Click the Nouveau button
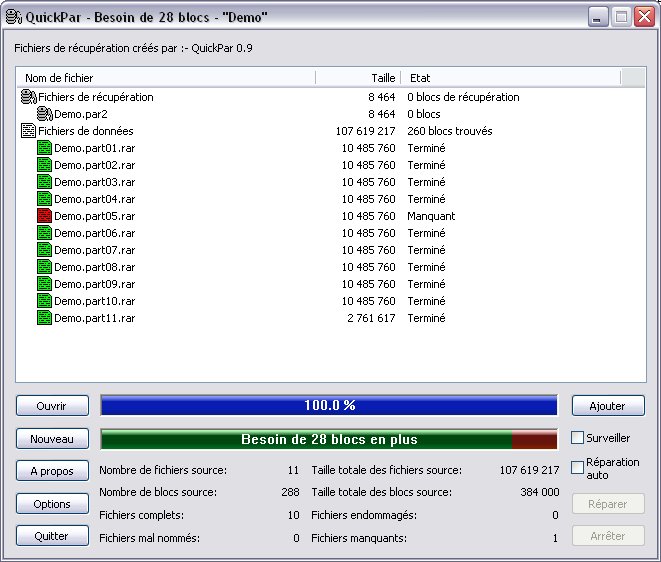661x562 pixels. click(x=52, y=439)
